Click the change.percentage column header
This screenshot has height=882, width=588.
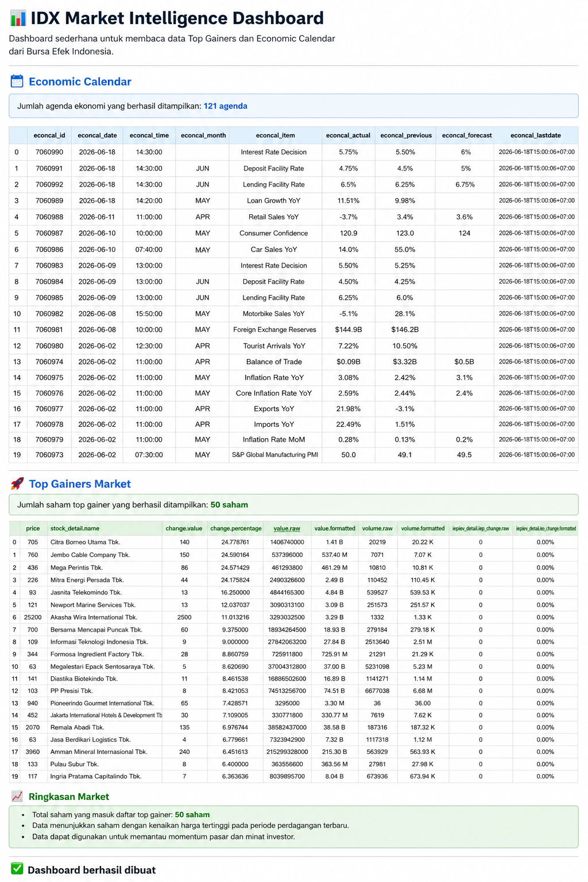click(x=236, y=528)
